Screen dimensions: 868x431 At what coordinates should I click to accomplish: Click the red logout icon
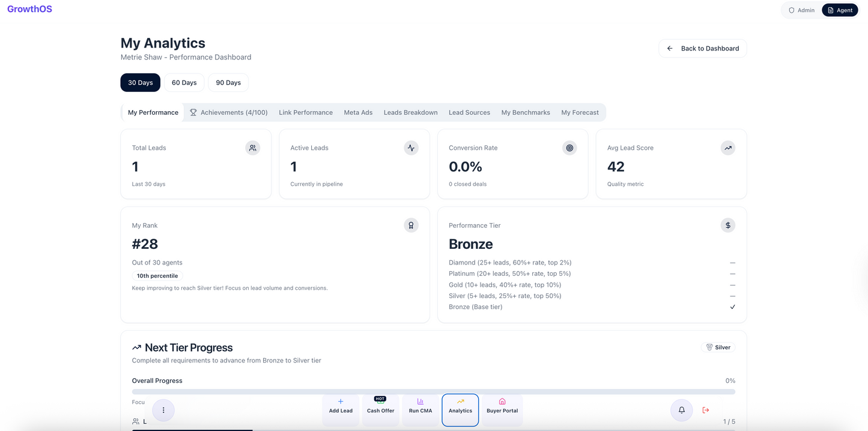(706, 410)
